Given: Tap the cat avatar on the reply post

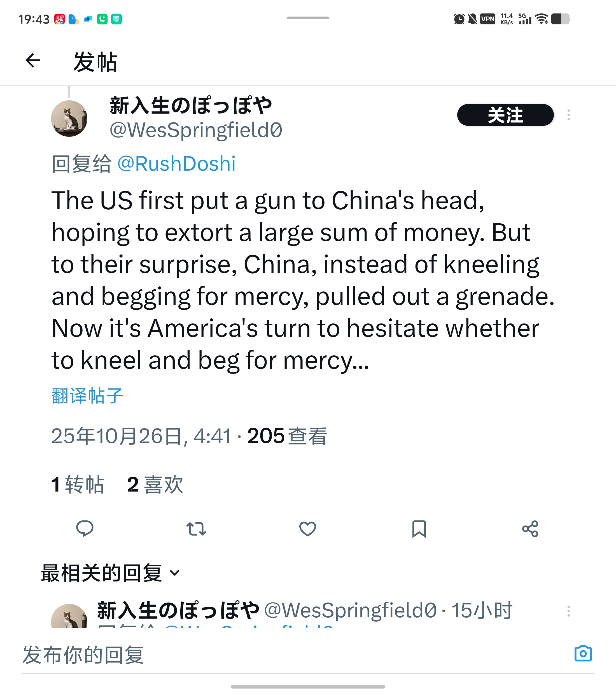Looking at the screenshot, I should [x=69, y=616].
